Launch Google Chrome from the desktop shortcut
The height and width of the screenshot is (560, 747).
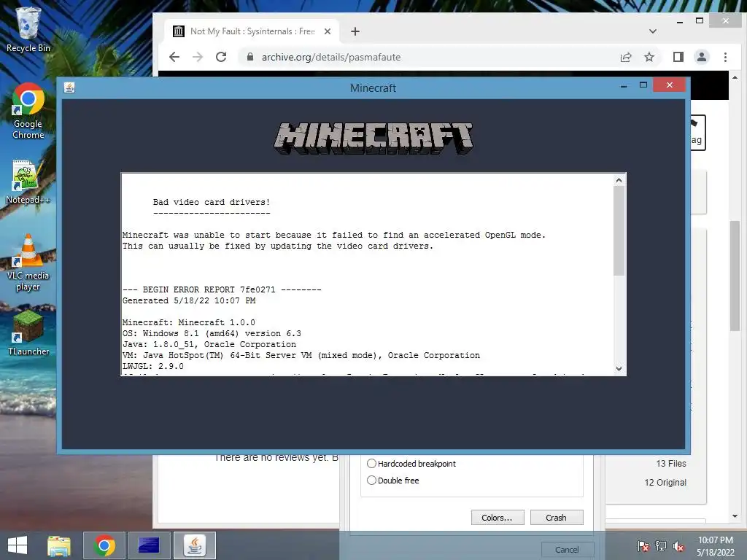[x=28, y=112]
